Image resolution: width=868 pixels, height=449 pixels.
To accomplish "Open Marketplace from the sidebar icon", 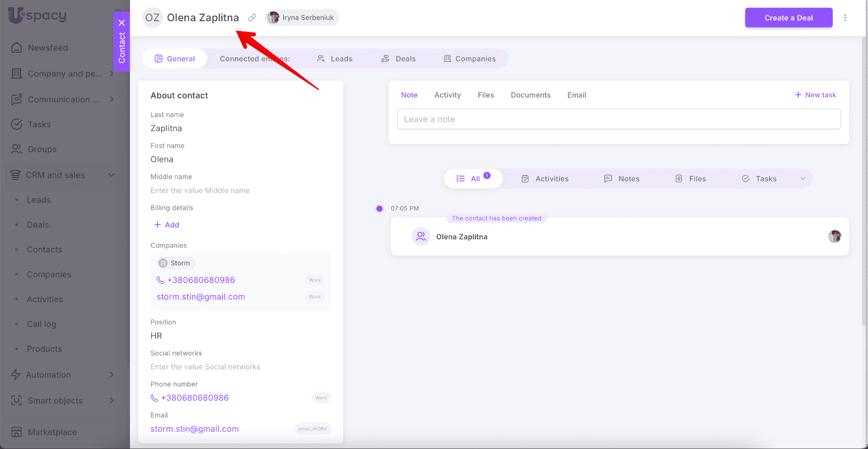I will point(17,432).
